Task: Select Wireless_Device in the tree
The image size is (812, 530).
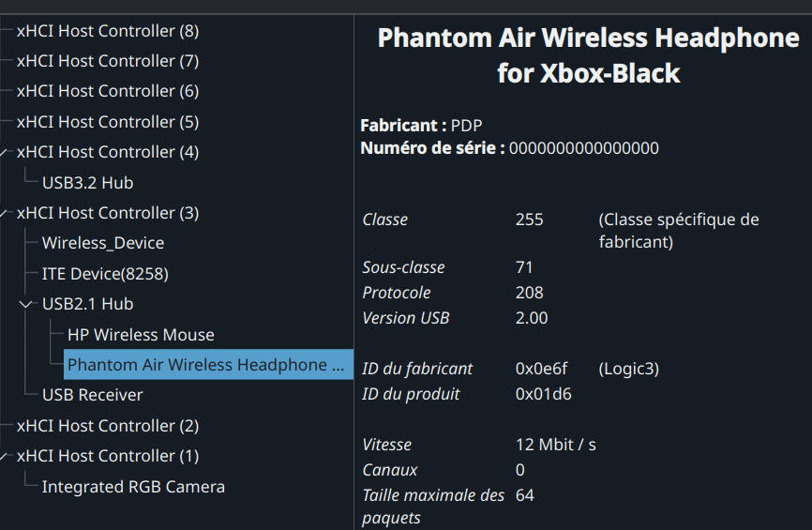Action: (x=103, y=243)
